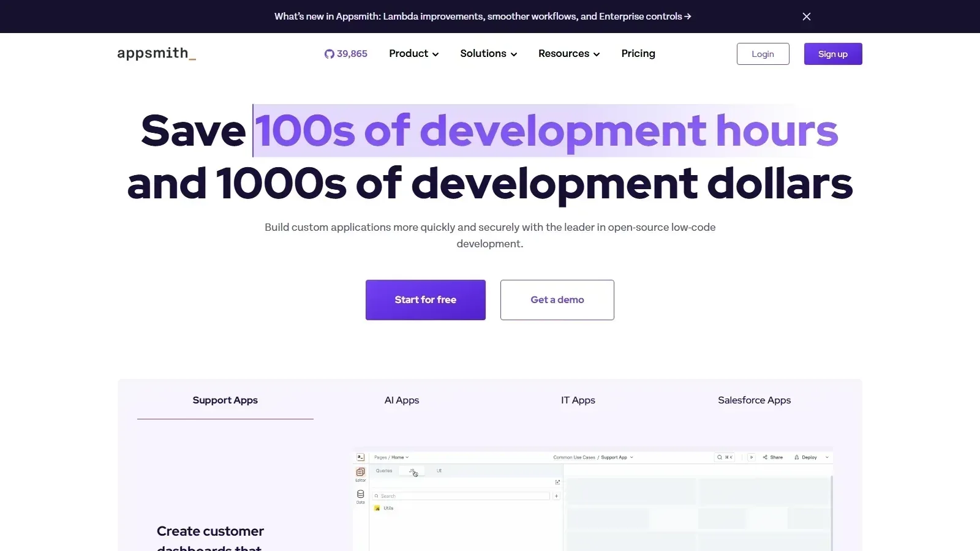This screenshot has width=980, height=551.
Task: Click the command search icon in demo preview
Action: [x=725, y=457]
